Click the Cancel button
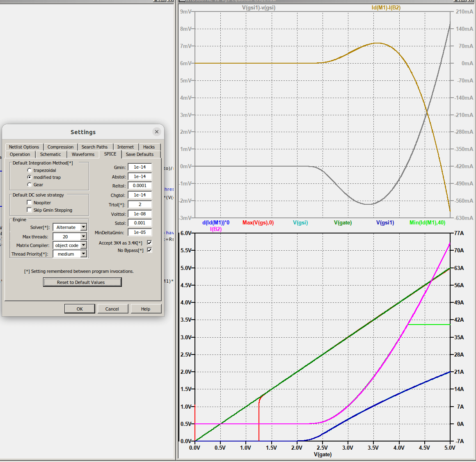 [x=112, y=309]
